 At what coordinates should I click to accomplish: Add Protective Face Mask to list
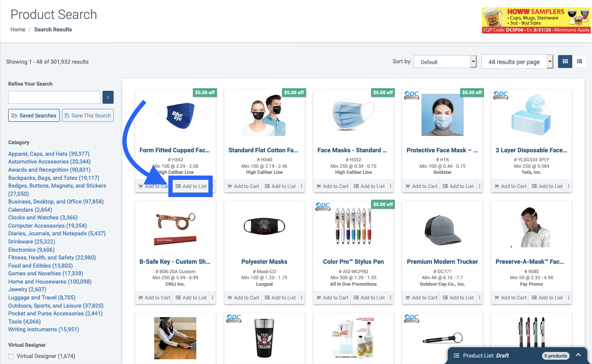[459, 186]
